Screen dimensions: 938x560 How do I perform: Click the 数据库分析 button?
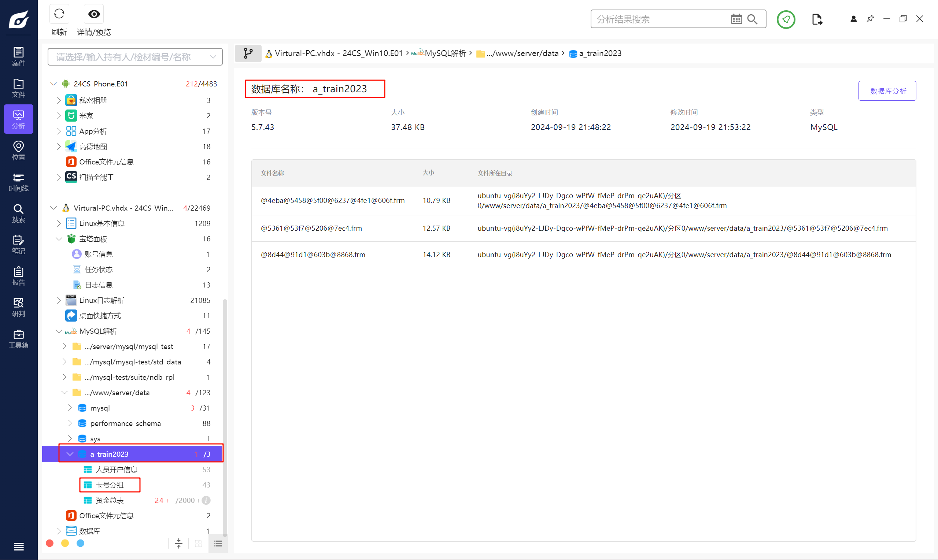click(887, 90)
